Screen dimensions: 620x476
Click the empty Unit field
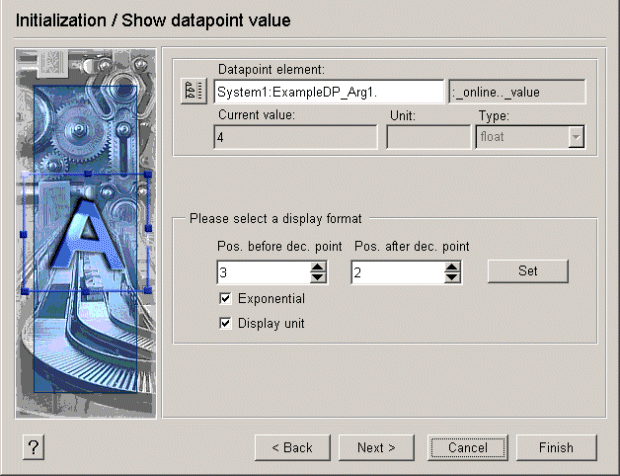pyautogui.click(x=427, y=138)
